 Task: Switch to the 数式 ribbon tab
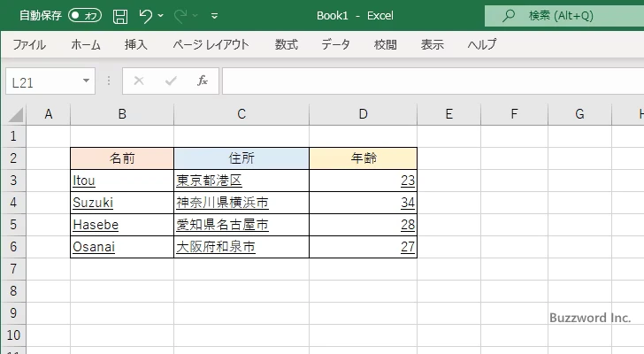pos(286,44)
